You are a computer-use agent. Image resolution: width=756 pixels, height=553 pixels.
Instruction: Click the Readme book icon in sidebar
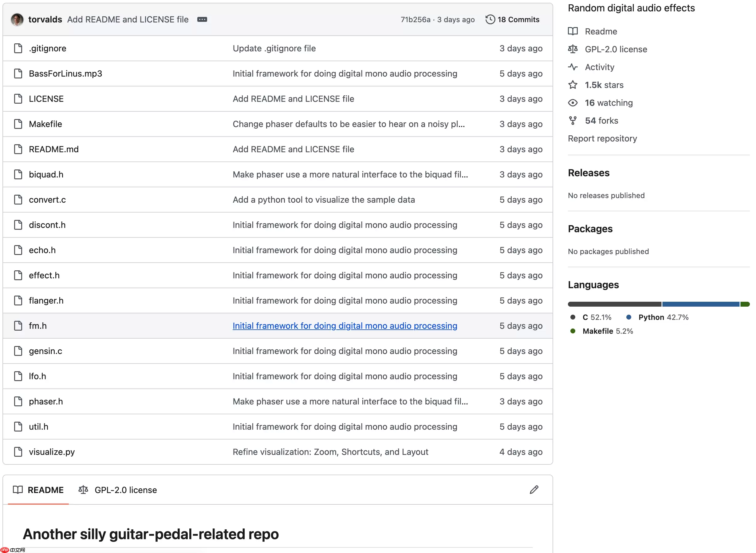pos(573,31)
